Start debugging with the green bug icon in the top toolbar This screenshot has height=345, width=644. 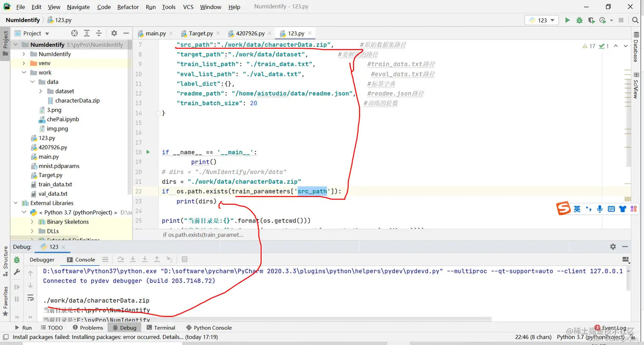pos(579,20)
